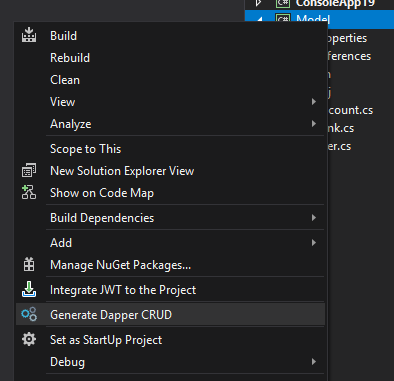Click the Show on Code Map icon

pos(29,192)
